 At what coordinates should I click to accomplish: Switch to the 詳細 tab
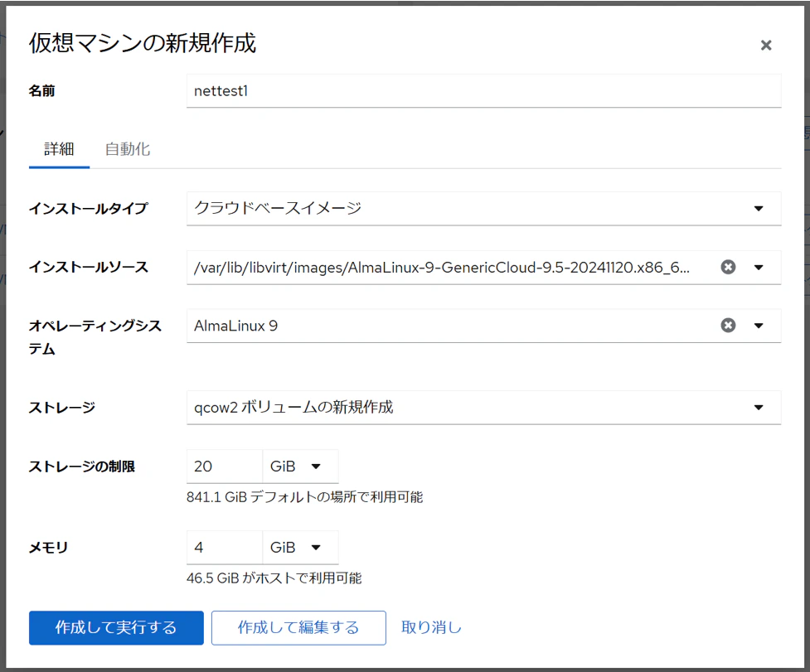coord(59,149)
